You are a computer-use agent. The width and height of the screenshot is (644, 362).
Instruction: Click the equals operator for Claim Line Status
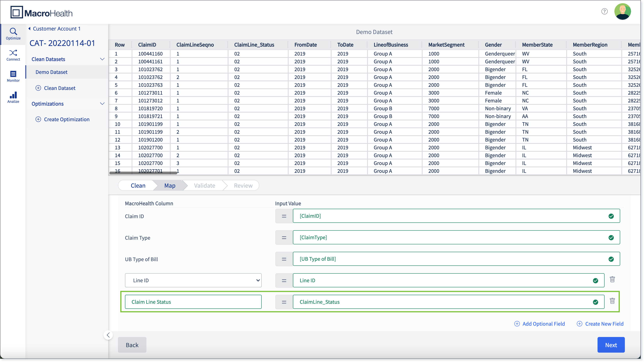click(x=284, y=302)
